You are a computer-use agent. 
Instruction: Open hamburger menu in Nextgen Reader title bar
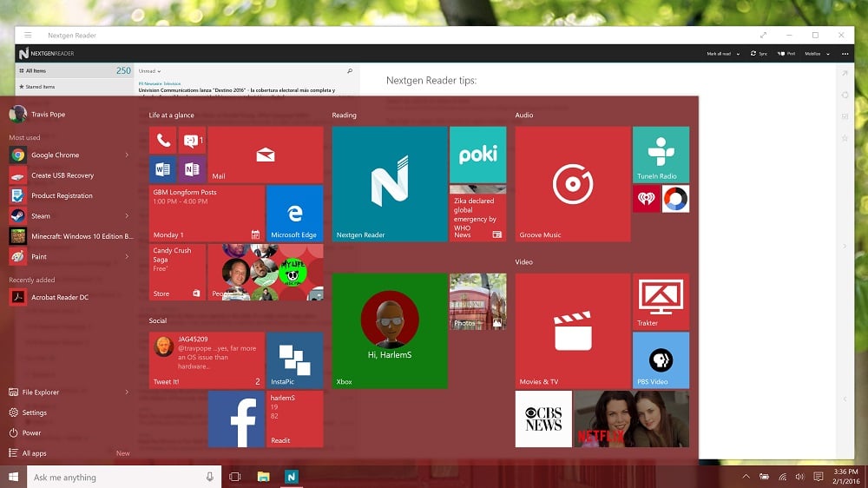tap(28, 35)
